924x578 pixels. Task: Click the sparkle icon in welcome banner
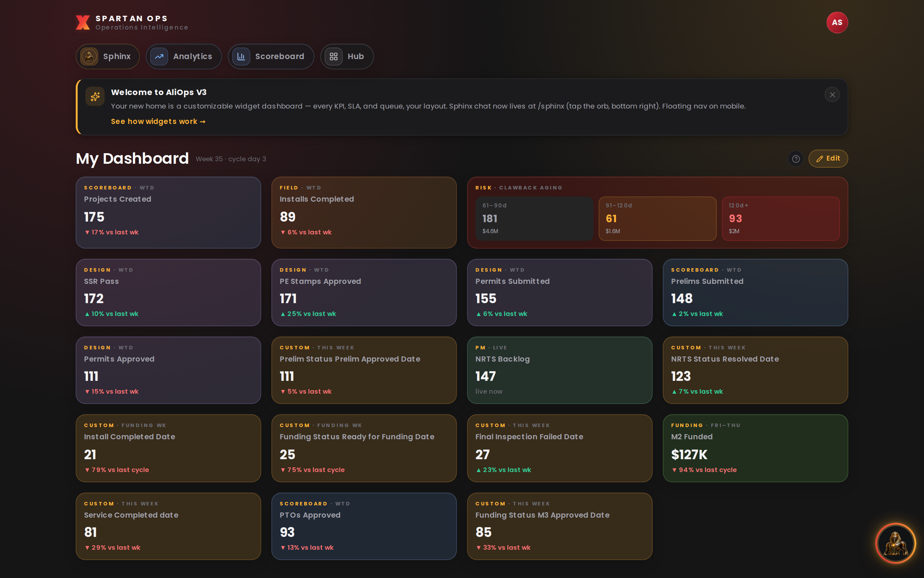[x=95, y=96]
